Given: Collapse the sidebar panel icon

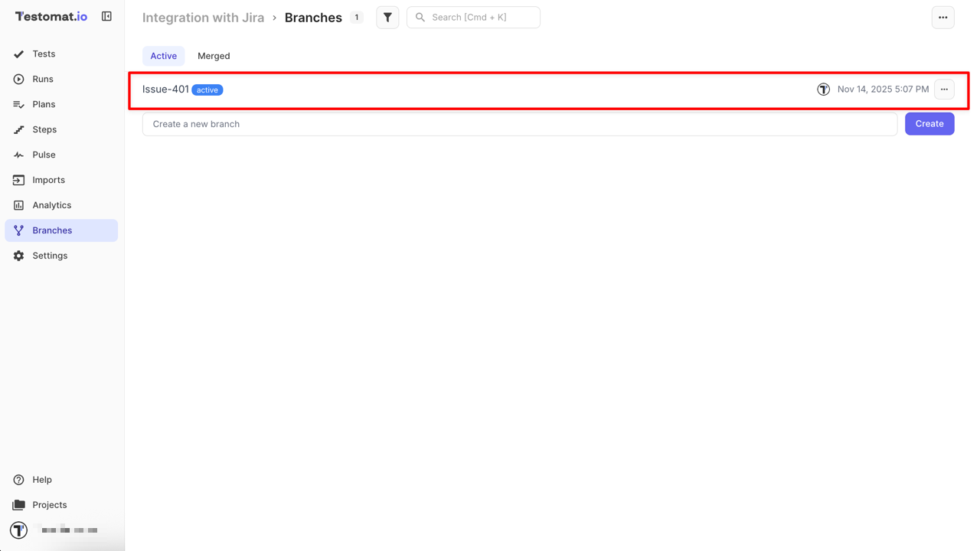Looking at the screenshot, I should click(x=106, y=16).
